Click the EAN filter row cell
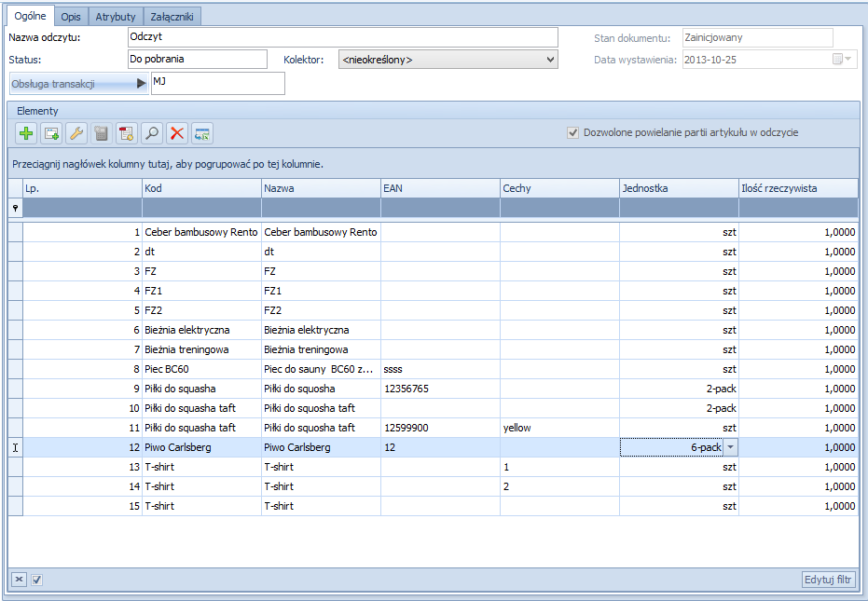The image size is (868, 601). tap(440, 208)
